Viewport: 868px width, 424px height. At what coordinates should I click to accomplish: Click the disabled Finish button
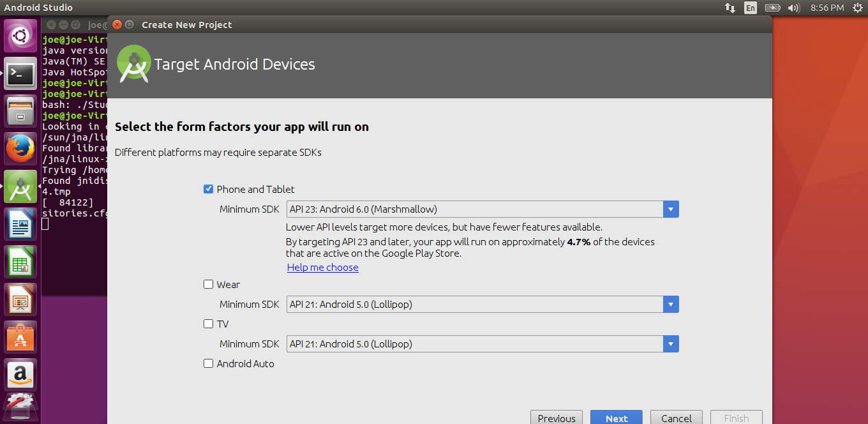pyautogui.click(x=737, y=418)
